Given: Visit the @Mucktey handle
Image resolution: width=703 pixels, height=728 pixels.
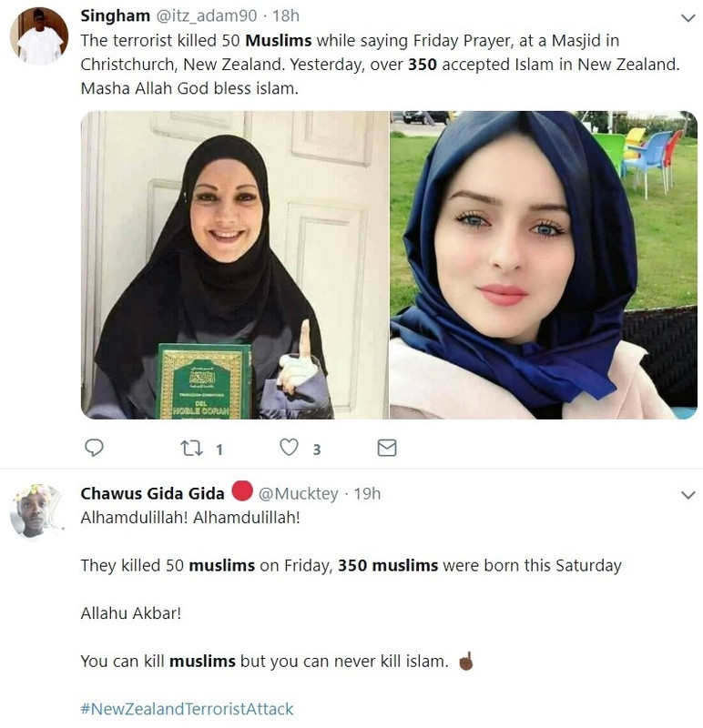Looking at the screenshot, I should pyautogui.click(x=298, y=493).
